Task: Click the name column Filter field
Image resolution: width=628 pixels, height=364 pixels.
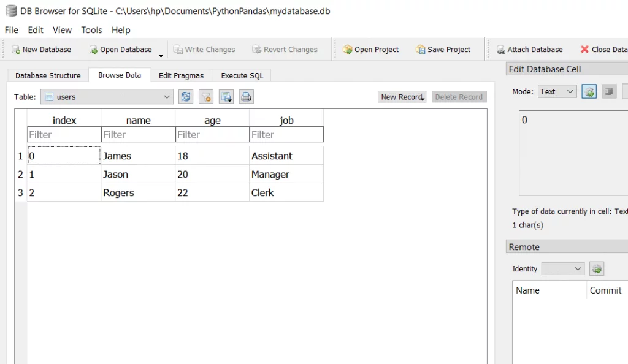Action: [x=138, y=134]
